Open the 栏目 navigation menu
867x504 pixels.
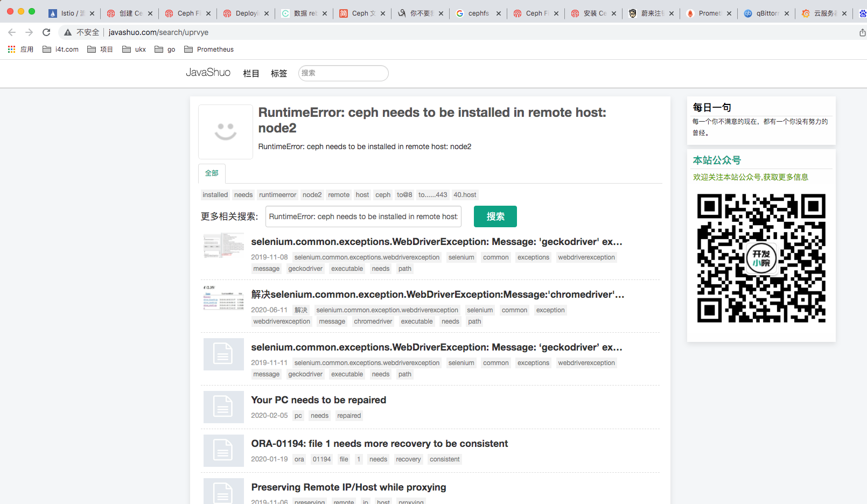pos(251,73)
